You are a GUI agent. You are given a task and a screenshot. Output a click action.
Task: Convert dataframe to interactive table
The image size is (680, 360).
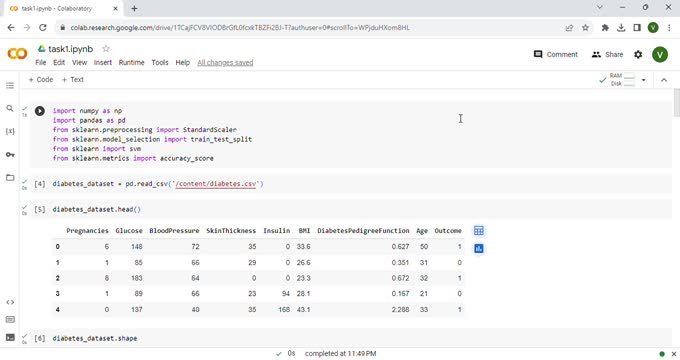pyautogui.click(x=479, y=231)
